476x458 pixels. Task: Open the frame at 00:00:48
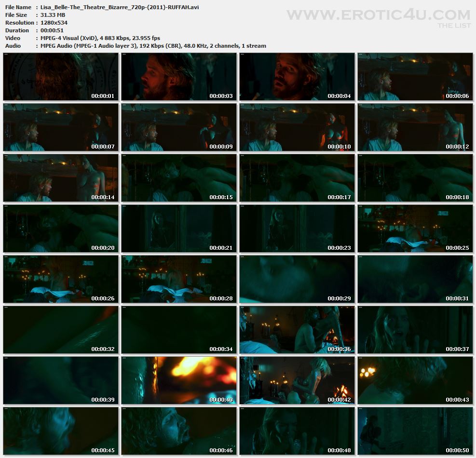297,431
